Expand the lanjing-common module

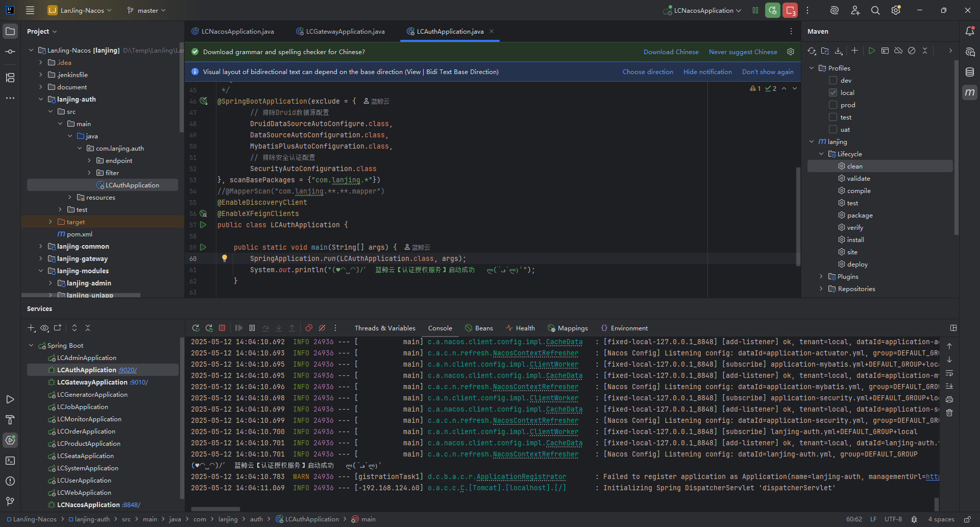pos(41,246)
